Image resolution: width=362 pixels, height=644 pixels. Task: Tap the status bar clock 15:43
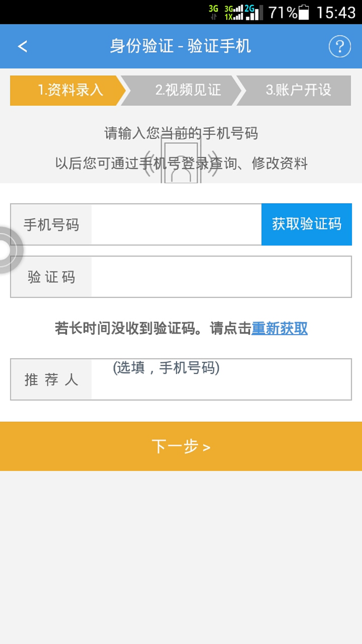coord(336,13)
